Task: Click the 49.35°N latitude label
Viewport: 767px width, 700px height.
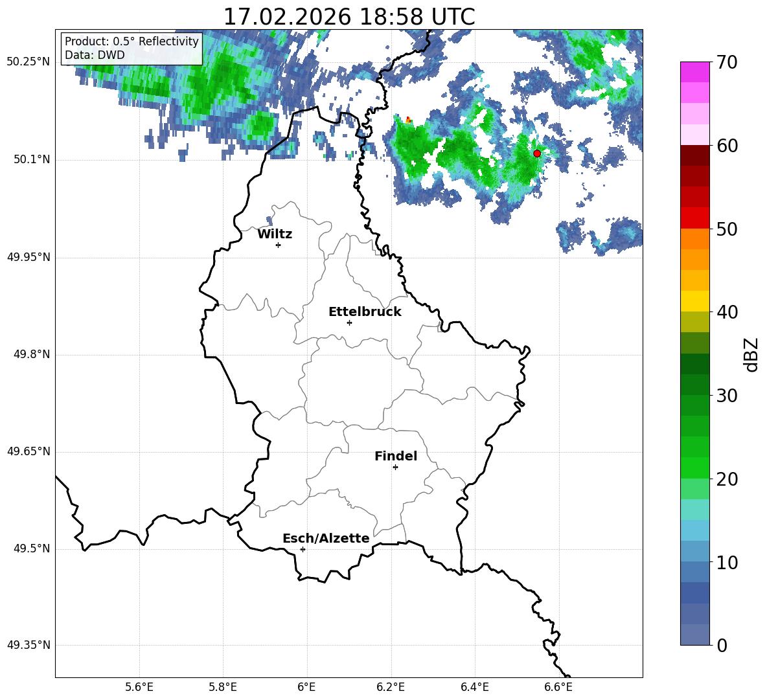Action: click(x=29, y=645)
